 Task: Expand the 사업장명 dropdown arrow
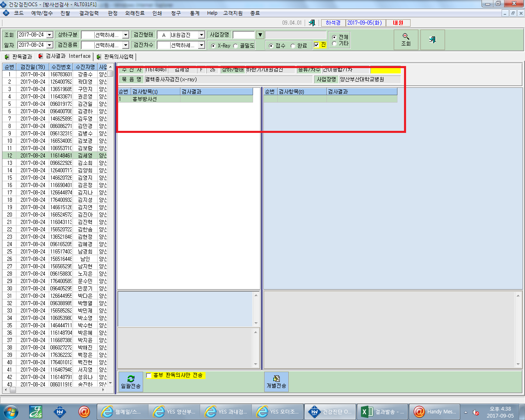pyautogui.click(x=260, y=35)
